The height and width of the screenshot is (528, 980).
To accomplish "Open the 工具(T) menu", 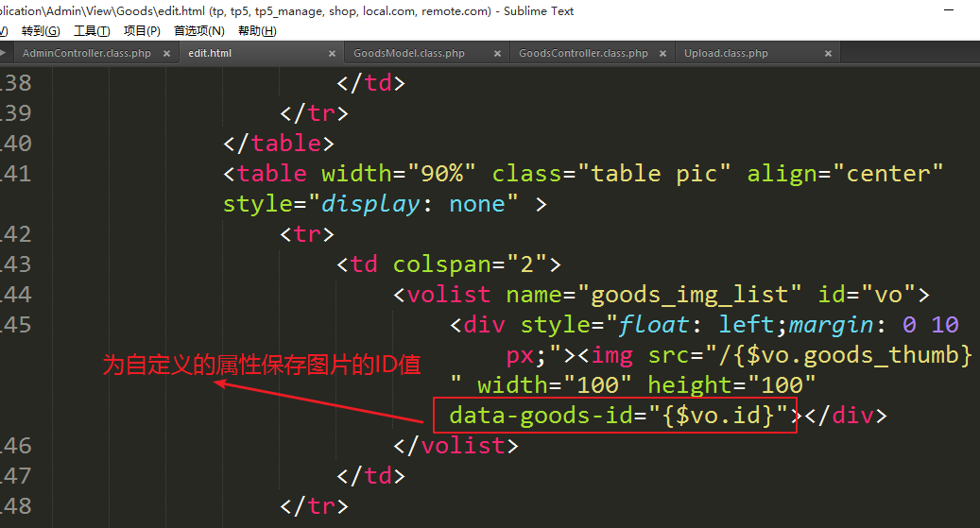I will pyautogui.click(x=92, y=31).
